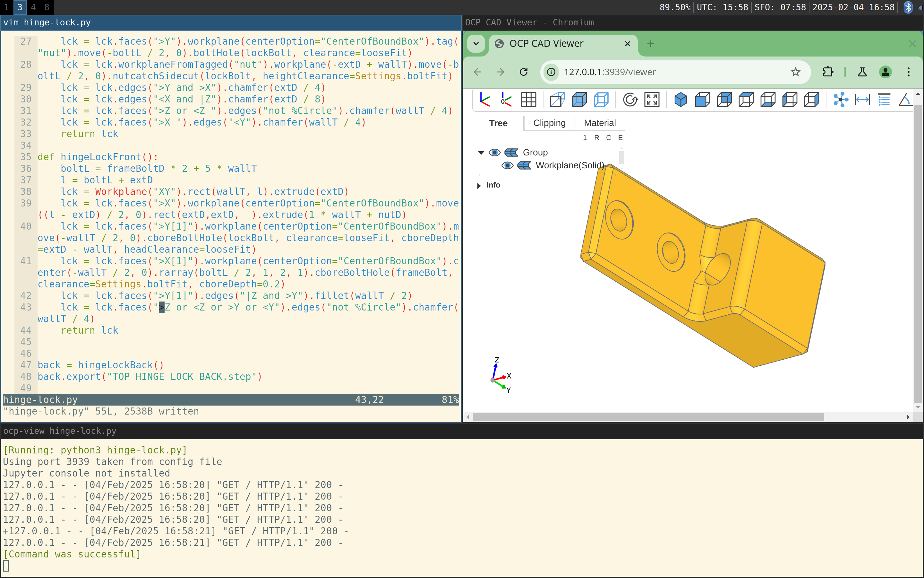Switch to the Tree tab
The image size is (924, 578).
coord(498,123)
